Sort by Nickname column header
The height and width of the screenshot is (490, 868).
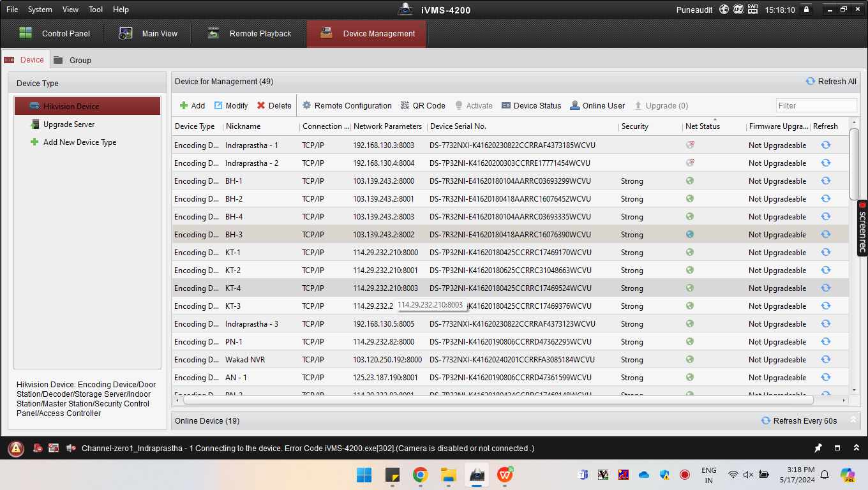261,126
